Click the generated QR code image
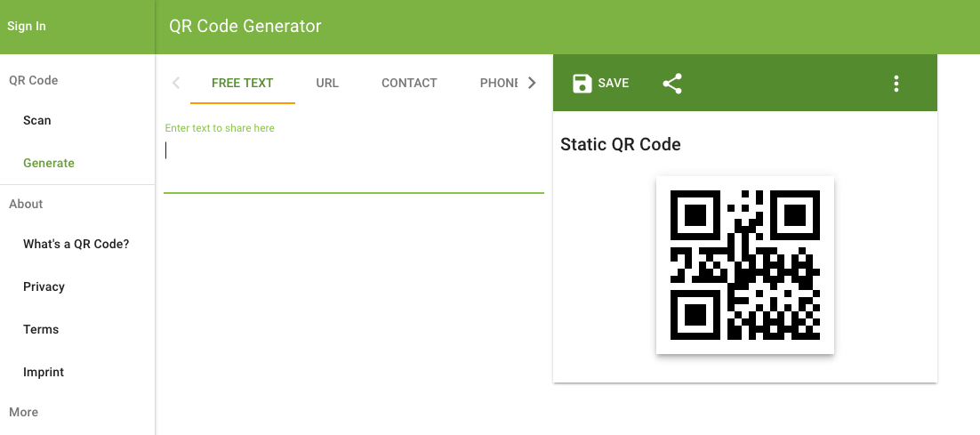Image resolution: width=980 pixels, height=435 pixels. pyautogui.click(x=745, y=265)
